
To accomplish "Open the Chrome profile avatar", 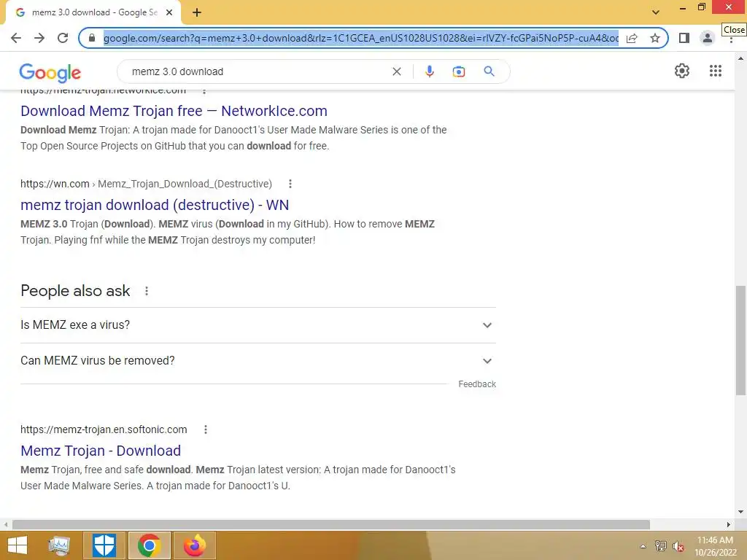I will coord(708,38).
